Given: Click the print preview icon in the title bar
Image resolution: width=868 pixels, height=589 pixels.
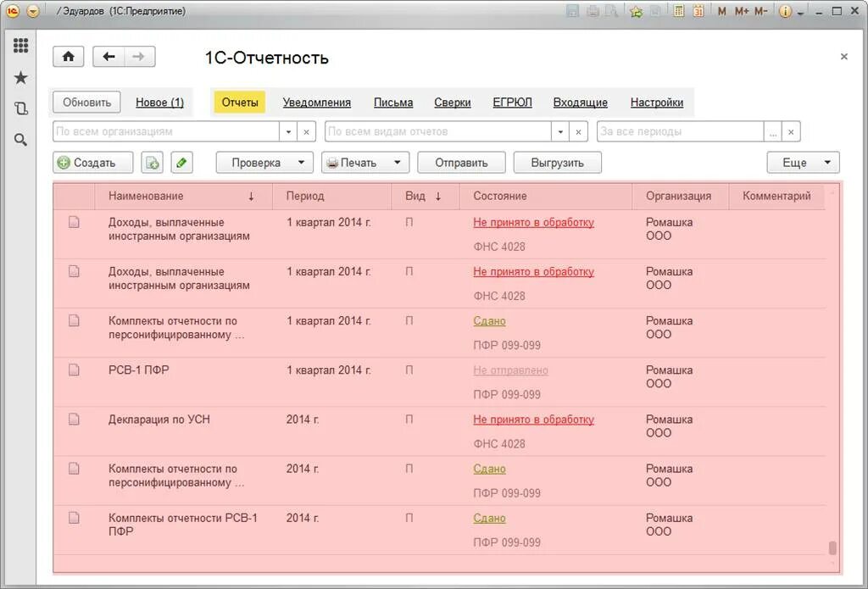Looking at the screenshot, I should point(612,11).
